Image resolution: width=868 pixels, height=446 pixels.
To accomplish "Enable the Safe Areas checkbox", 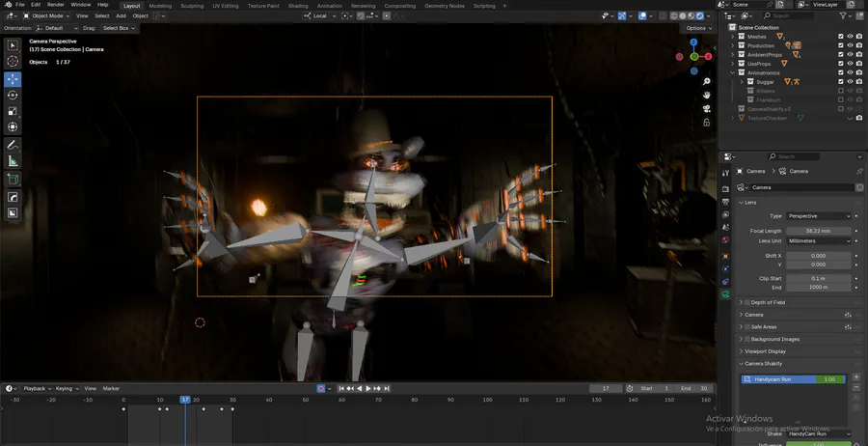I will [747, 327].
